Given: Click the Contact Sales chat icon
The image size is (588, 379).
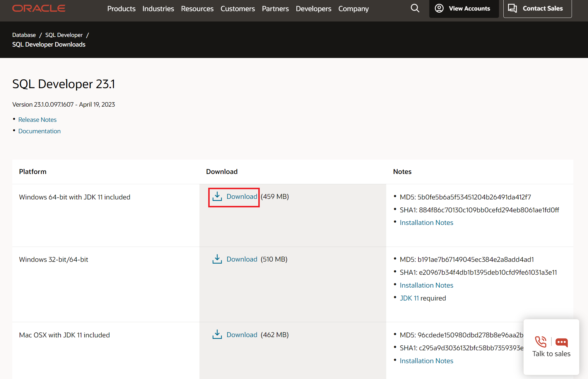Looking at the screenshot, I should click(512, 8).
